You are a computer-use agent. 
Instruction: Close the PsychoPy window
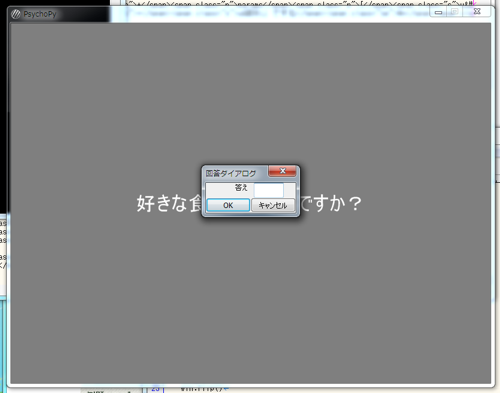click(477, 11)
